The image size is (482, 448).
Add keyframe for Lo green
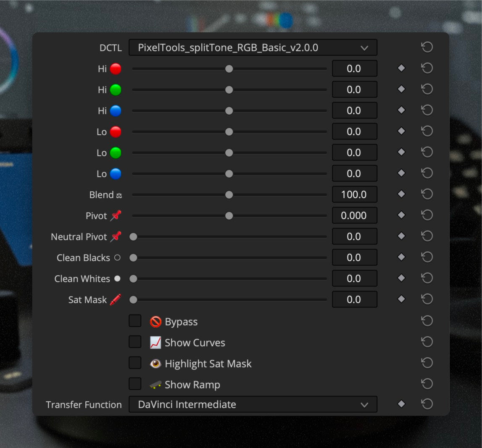(401, 152)
